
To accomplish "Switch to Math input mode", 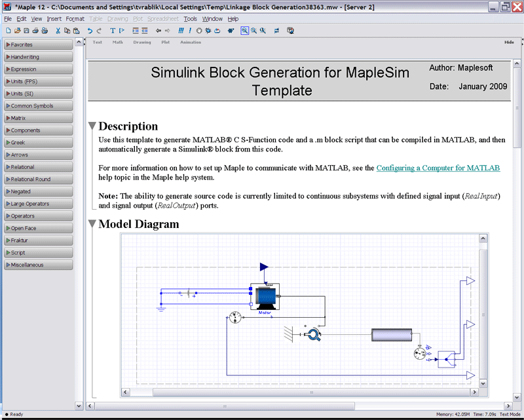I will (117, 42).
